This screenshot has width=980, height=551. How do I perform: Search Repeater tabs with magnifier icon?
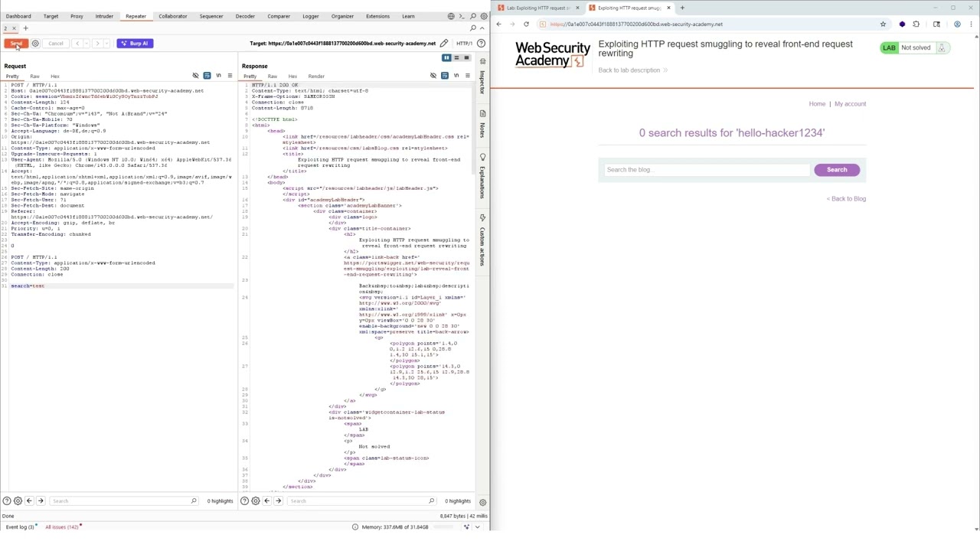coord(473,28)
